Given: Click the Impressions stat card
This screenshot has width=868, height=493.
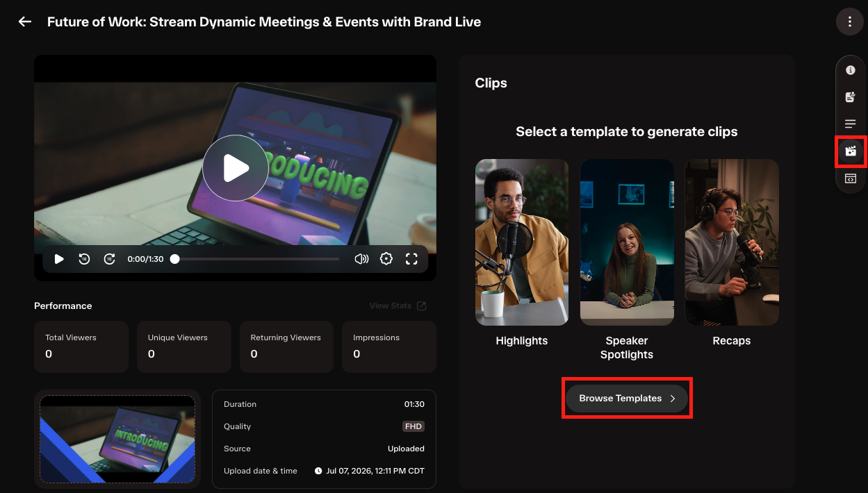Looking at the screenshot, I should (x=389, y=346).
